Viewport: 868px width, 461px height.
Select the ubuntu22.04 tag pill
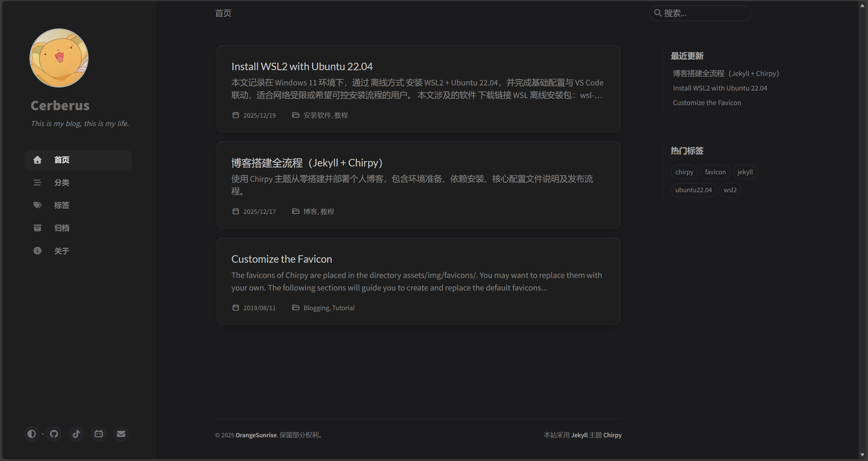tap(693, 190)
